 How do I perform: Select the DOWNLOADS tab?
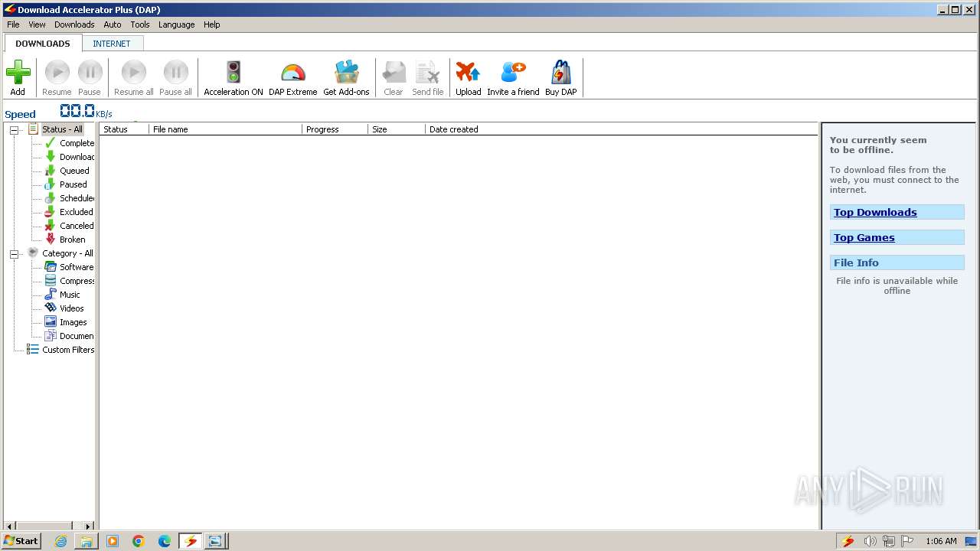point(43,44)
